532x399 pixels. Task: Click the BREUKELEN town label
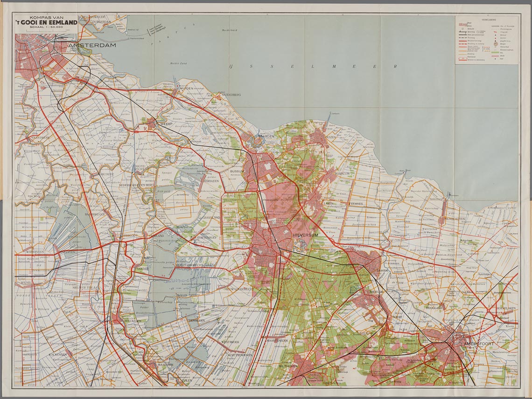[x=133, y=321]
